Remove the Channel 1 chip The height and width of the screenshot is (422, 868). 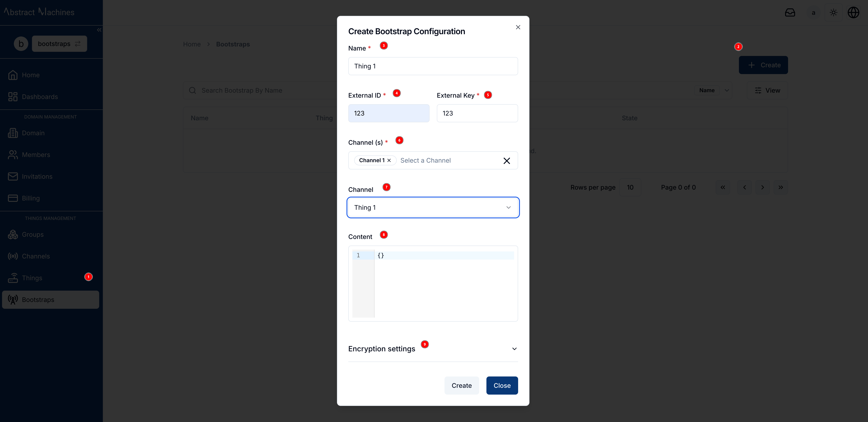[x=389, y=160]
